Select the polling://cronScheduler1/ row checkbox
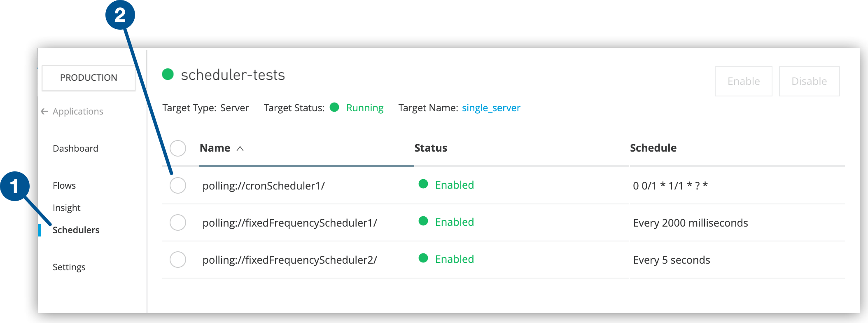868x323 pixels. [x=178, y=185]
